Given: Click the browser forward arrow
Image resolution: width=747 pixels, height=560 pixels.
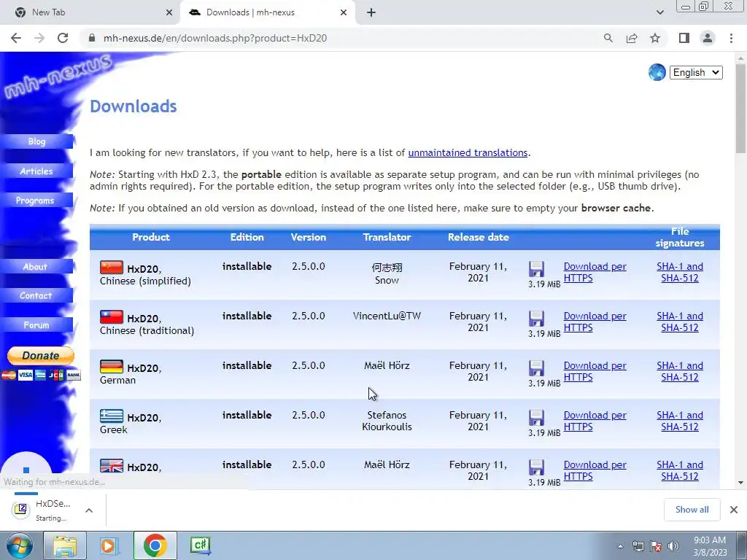Looking at the screenshot, I should 39,38.
